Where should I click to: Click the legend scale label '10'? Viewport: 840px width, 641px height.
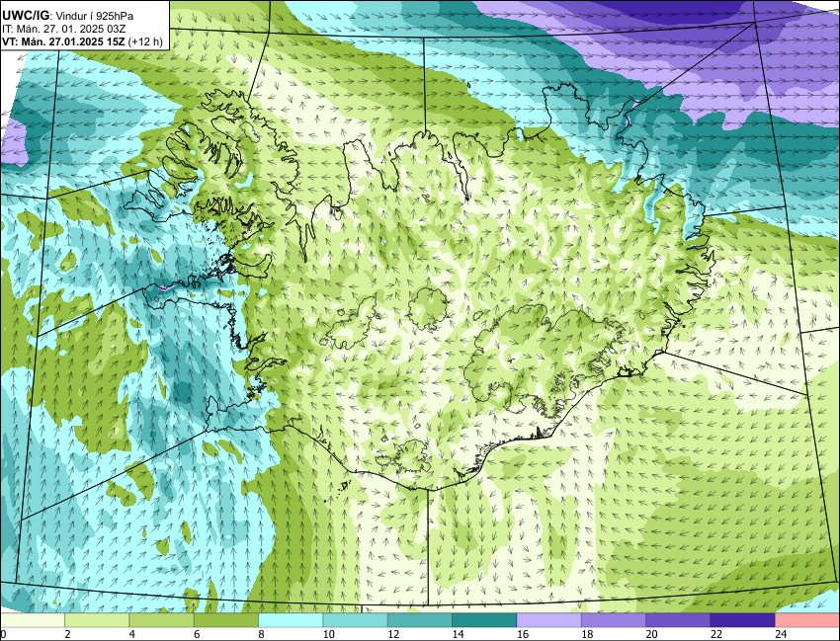pos(328,634)
